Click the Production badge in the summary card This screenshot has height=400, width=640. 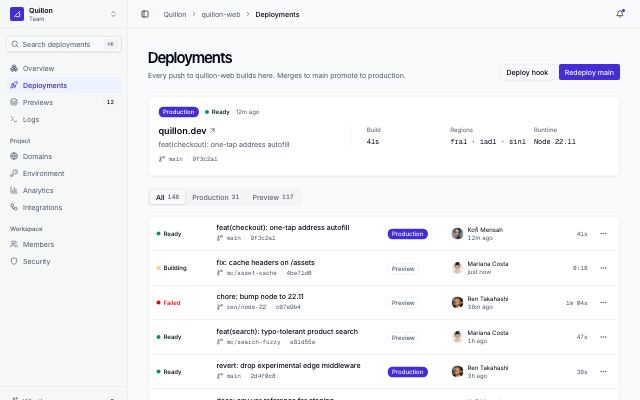click(178, 112)
